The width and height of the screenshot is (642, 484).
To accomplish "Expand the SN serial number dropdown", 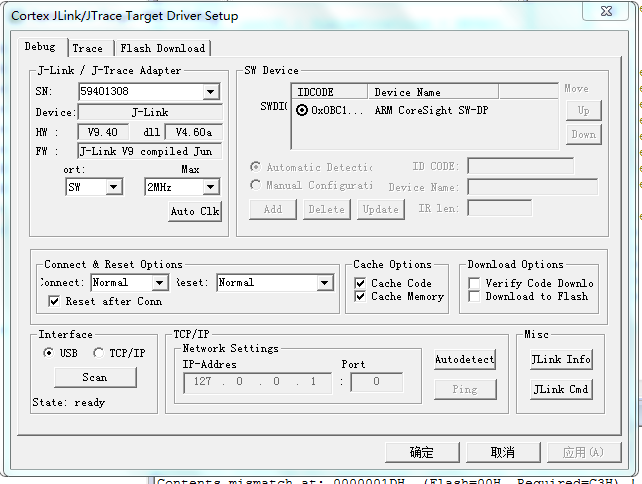I will point(210,92).
